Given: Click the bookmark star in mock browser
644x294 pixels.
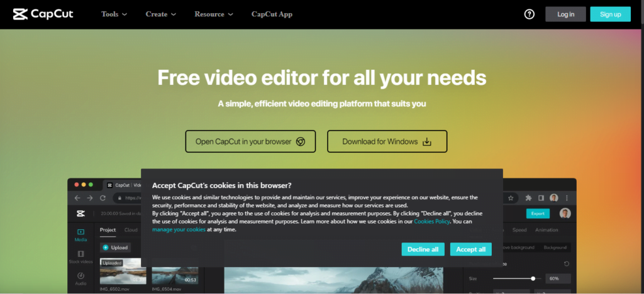Looking at the screenshot, I should pyautogui.click(x=511, y=198).
